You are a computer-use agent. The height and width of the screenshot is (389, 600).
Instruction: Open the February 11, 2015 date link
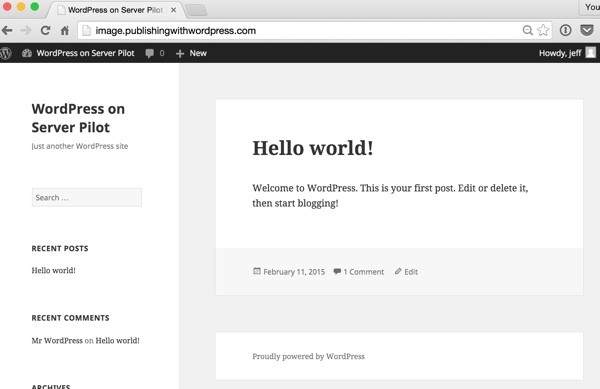tap(294, 272)
